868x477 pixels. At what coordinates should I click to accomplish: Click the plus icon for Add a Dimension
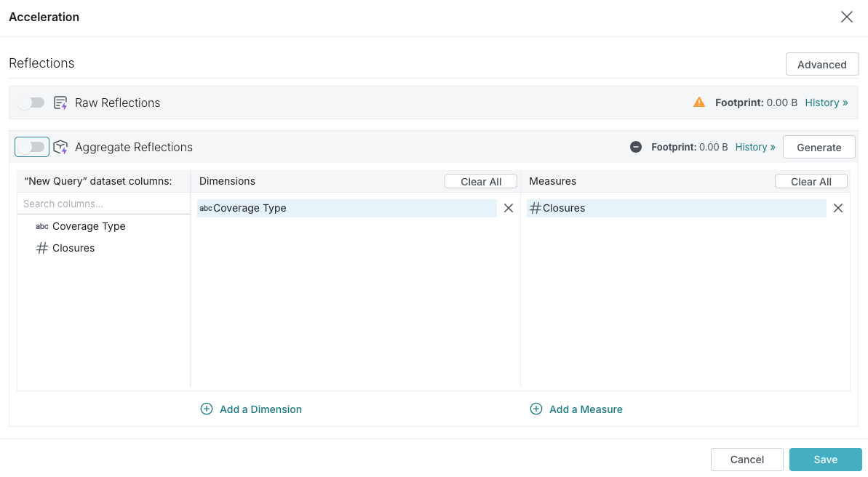click(x=207, y=409)
